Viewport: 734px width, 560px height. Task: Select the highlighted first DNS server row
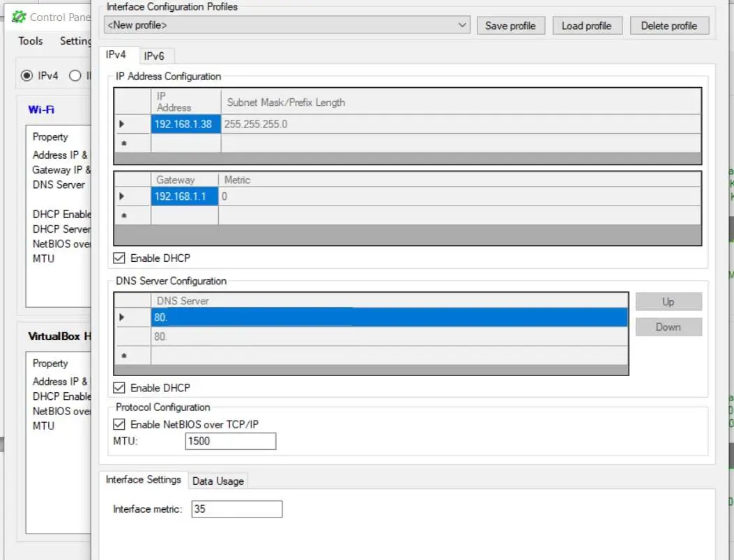click(389, 317)
